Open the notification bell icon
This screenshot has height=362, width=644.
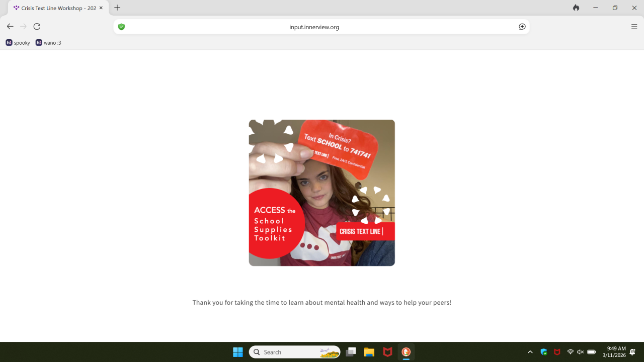pos(632,352)
